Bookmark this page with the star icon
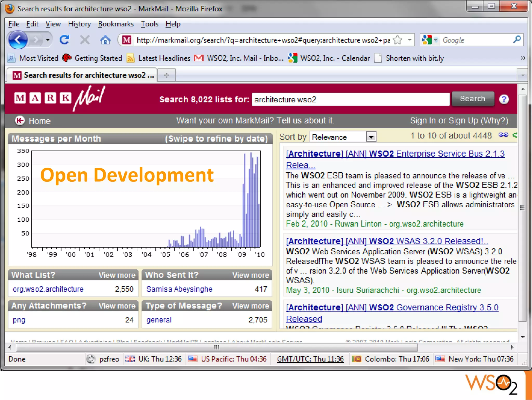The height and width of the screenshot is (400, 532). coord(397,40)
